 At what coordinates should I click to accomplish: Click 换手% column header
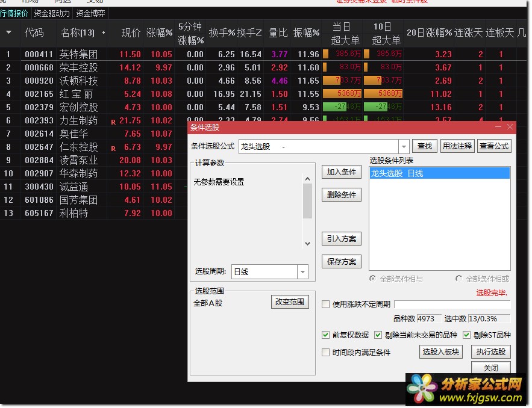point(222,33)
